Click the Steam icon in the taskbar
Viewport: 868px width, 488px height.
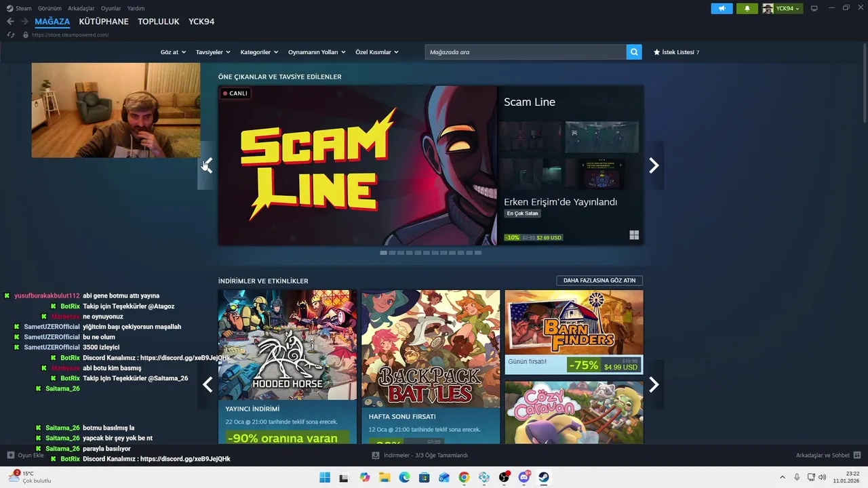(544, 477)
